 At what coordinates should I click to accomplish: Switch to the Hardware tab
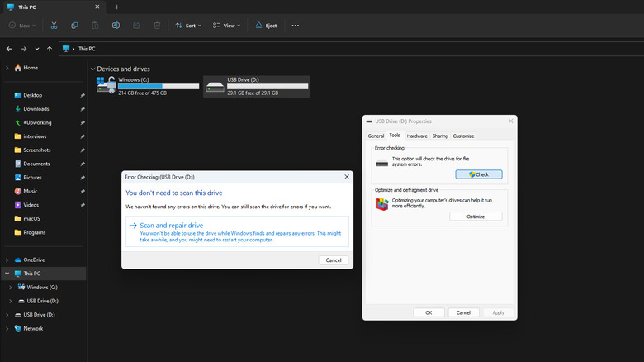417,136
